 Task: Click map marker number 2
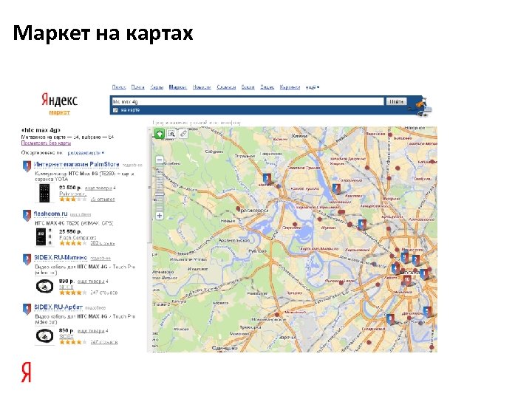[415, 260]
